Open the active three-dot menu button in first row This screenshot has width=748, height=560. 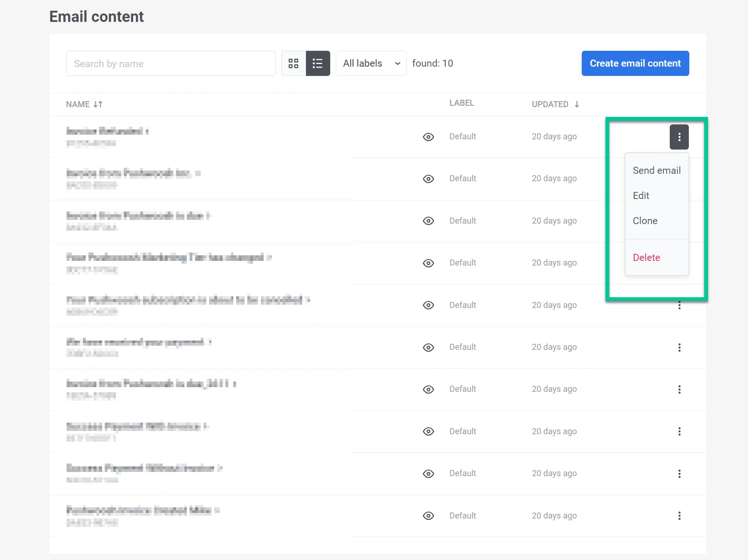tap(679, 137)
